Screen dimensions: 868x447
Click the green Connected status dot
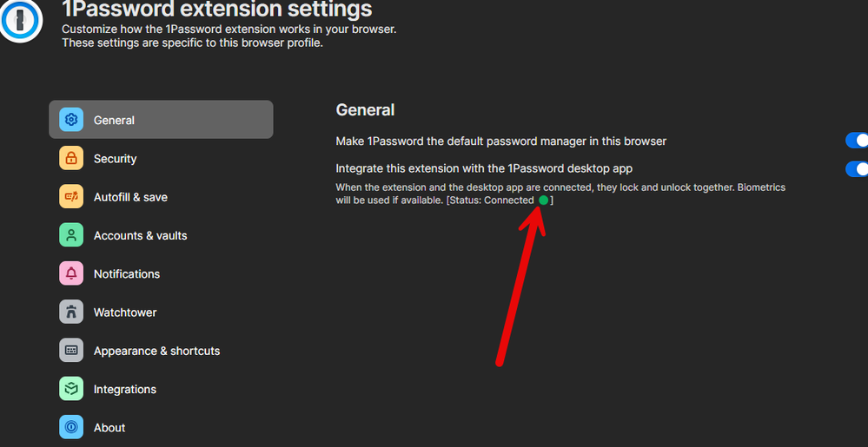click(x=543, y=200)
